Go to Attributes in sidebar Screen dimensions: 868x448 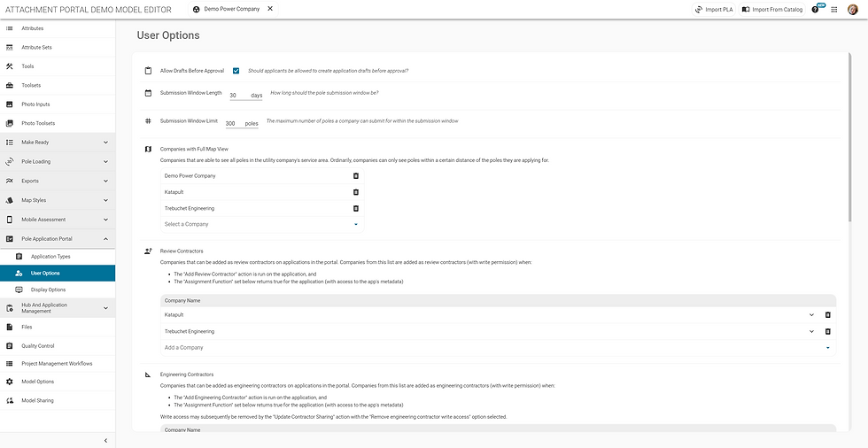[x=58, y=28]
